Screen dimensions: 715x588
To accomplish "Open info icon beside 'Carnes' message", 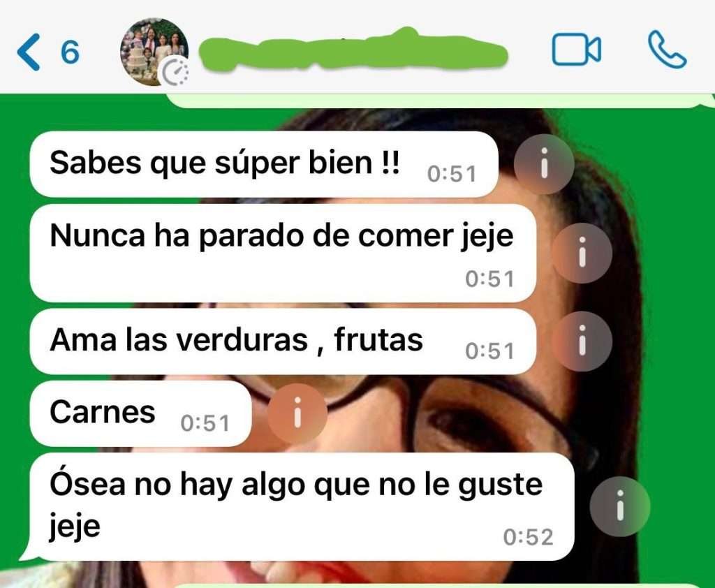I will tap(297, 413).
